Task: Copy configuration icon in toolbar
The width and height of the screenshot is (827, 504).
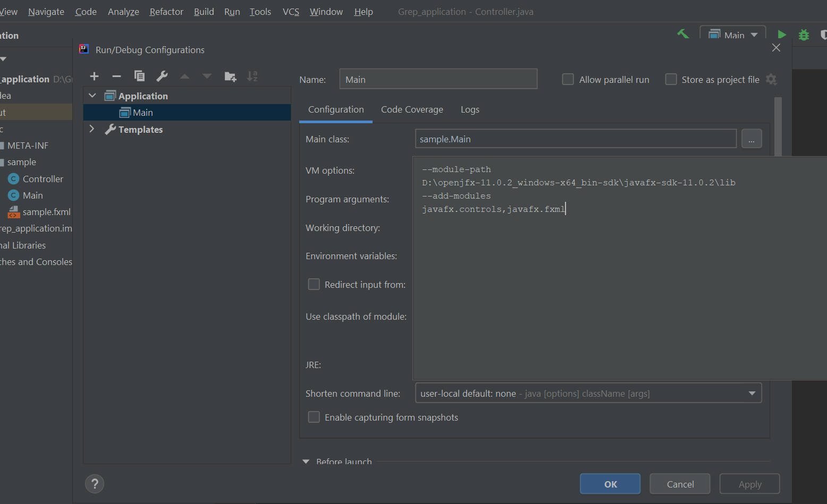Action: coord(139,76)
